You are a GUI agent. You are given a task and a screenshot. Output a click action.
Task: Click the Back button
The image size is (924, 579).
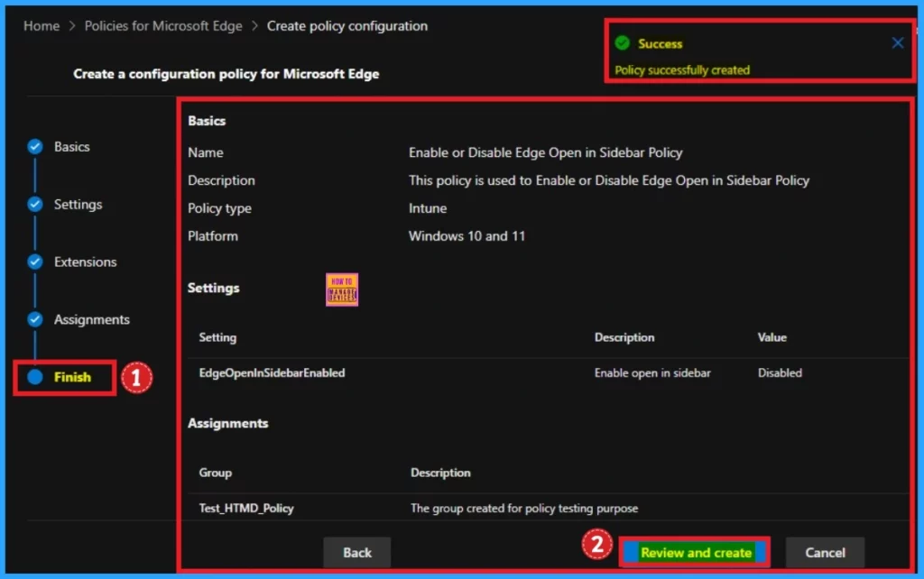tap(357, 553)
